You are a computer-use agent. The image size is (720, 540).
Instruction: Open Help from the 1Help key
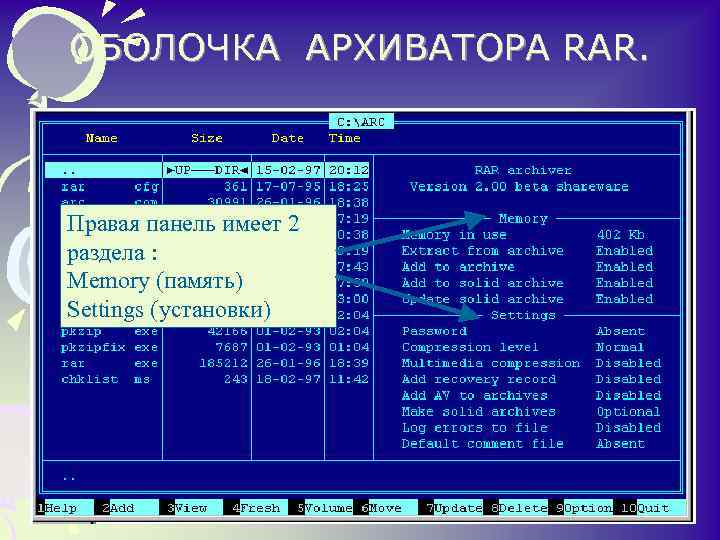click(62, 508)
